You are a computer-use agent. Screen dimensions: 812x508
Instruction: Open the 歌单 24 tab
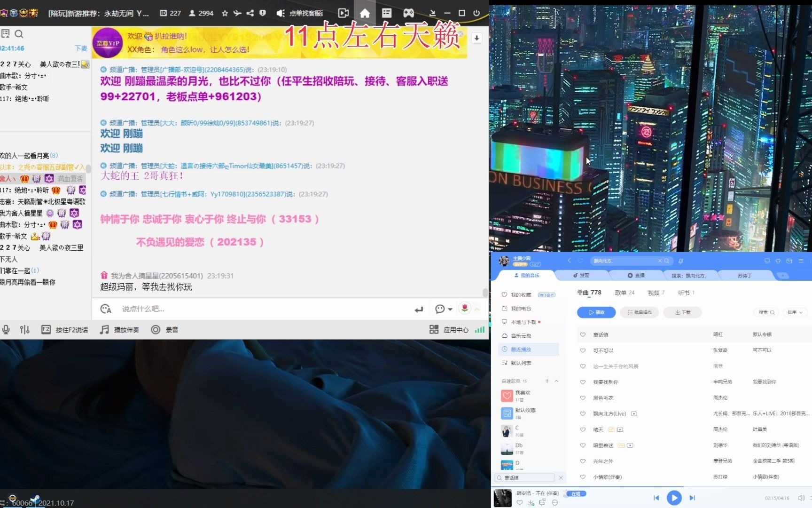tap(624, 293)
